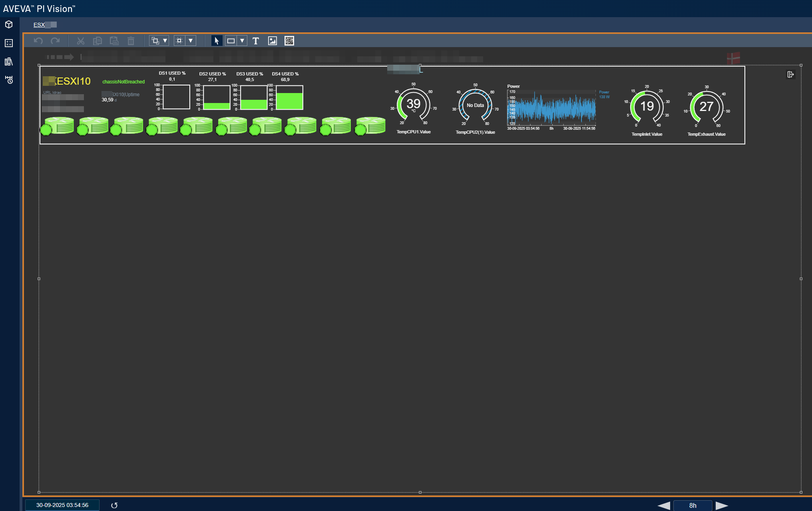The height and width of the screenshot is (511, 812).
Task: Click the start time field 30-09-2025 03:54:56
Action: (62, 505)
